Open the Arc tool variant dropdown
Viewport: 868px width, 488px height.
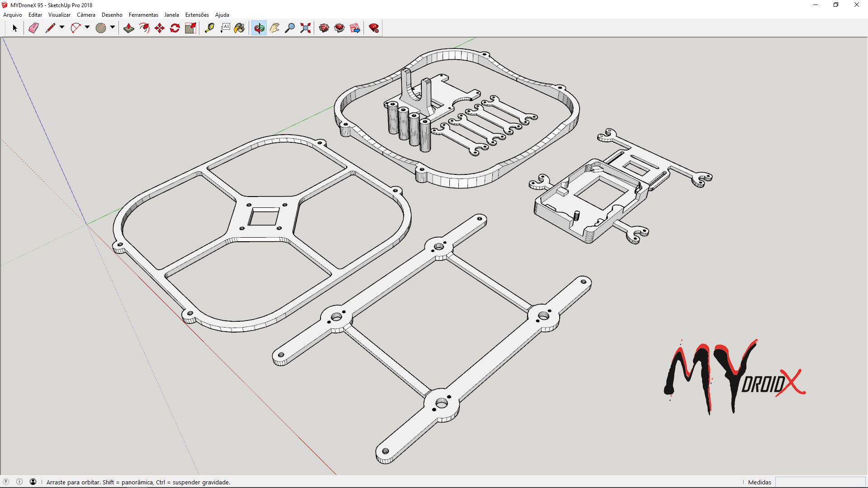coord(86,28)
